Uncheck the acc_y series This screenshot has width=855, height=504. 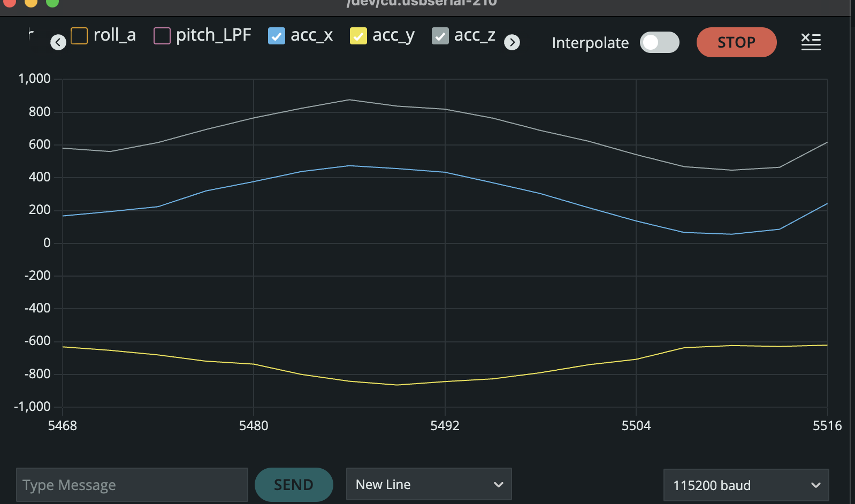pos(358,36)
